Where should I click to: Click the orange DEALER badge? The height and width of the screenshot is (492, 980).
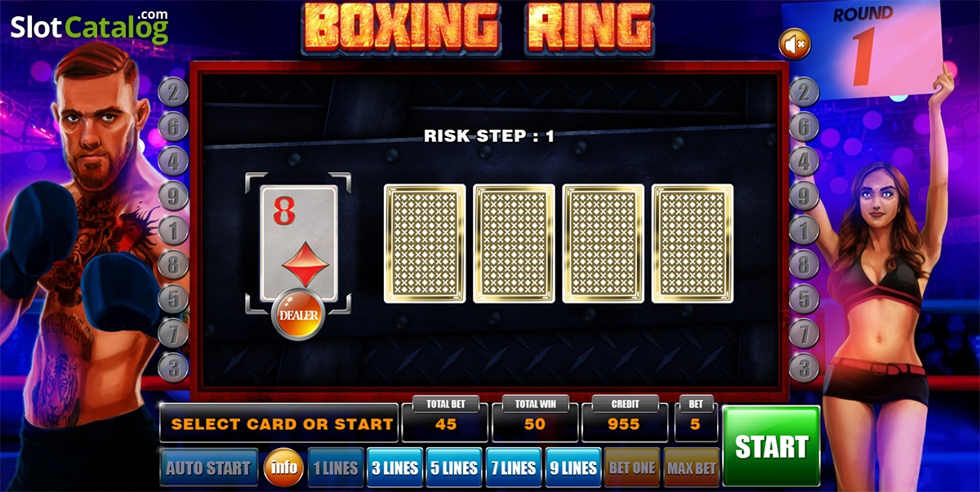(299, 313)
